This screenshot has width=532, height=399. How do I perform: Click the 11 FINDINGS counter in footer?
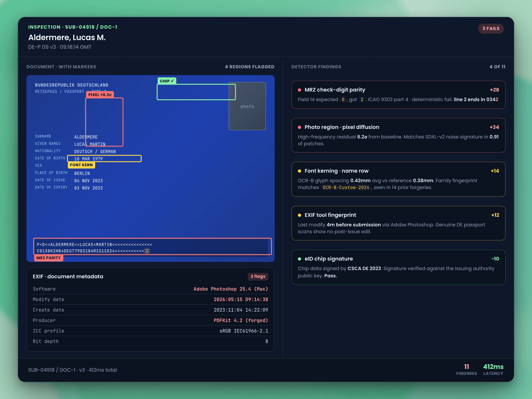click(x=467, y=370)
